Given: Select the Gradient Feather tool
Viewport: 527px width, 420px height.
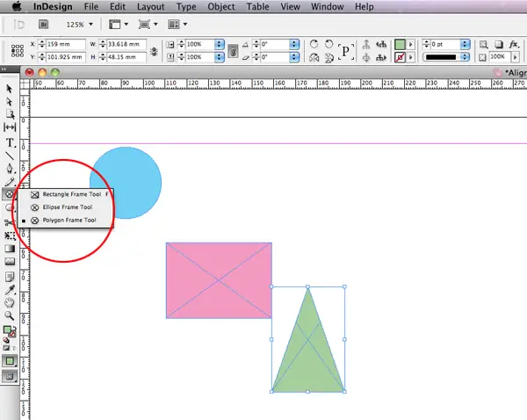Looking at the screenshot, I should coord(10,262).
